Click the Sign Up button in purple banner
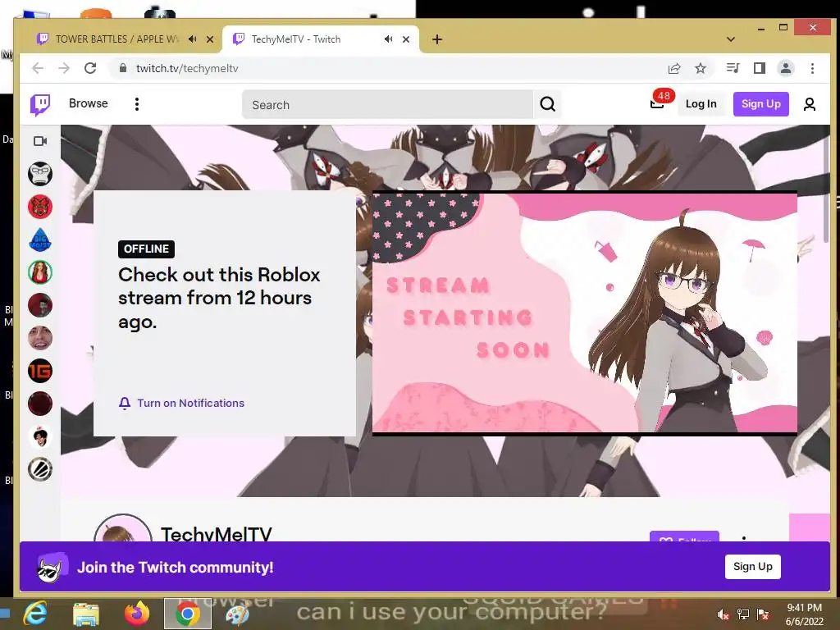The height and width of the screenshot is (630, 840). click(x=753, y=566)
